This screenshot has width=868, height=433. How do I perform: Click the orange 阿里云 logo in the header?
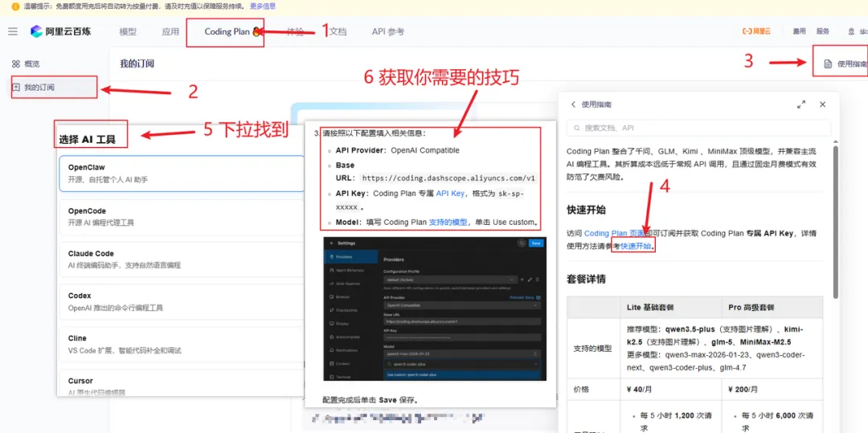coord(756,31)
